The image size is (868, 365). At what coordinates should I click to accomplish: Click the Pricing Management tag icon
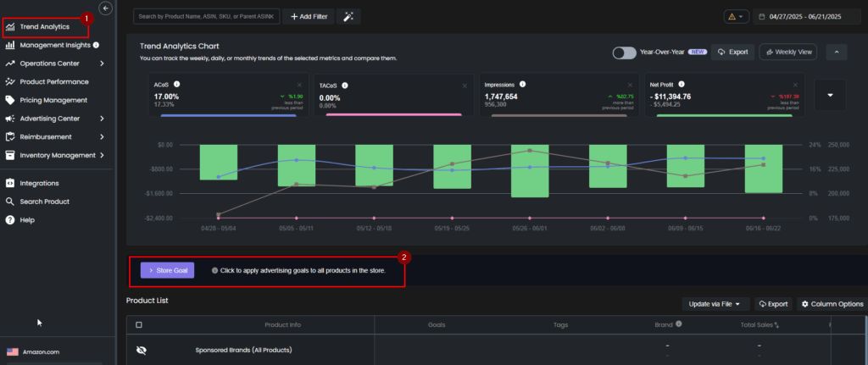[x=10, y=100]
